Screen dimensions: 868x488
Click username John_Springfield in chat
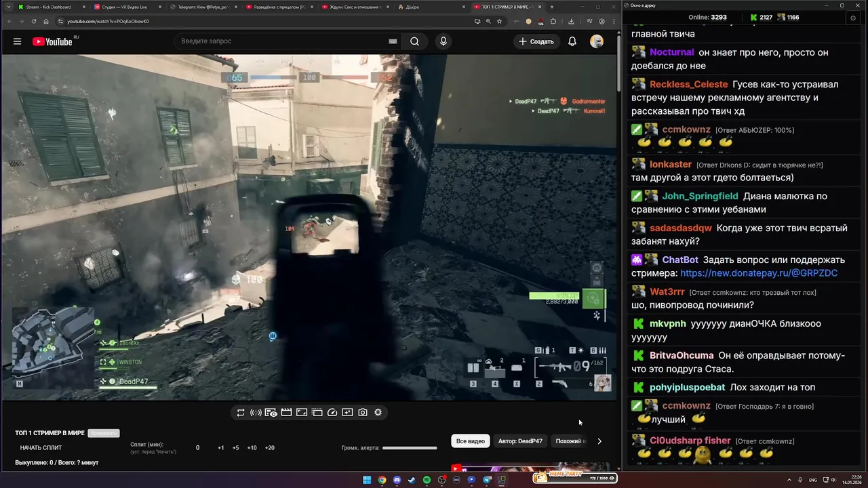coord(700,197)
